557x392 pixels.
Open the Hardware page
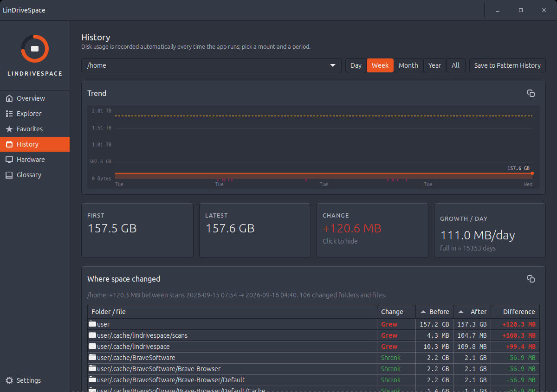point(35,160)
